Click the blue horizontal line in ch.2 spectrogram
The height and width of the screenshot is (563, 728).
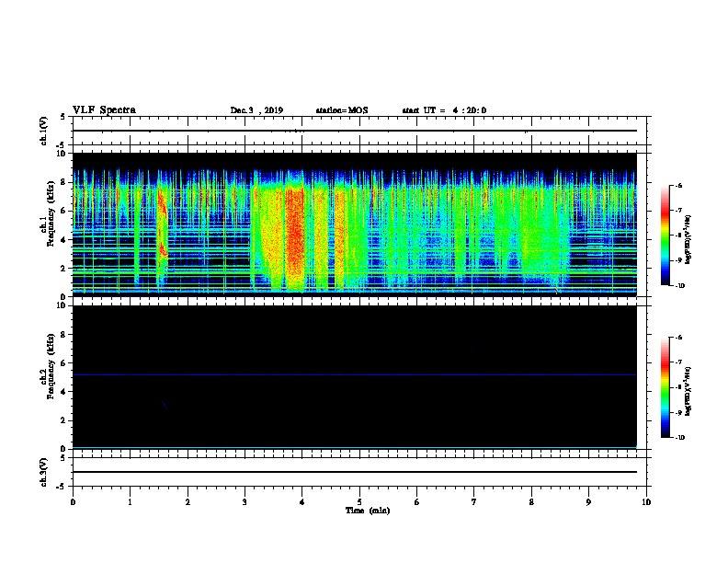(354, 374)
